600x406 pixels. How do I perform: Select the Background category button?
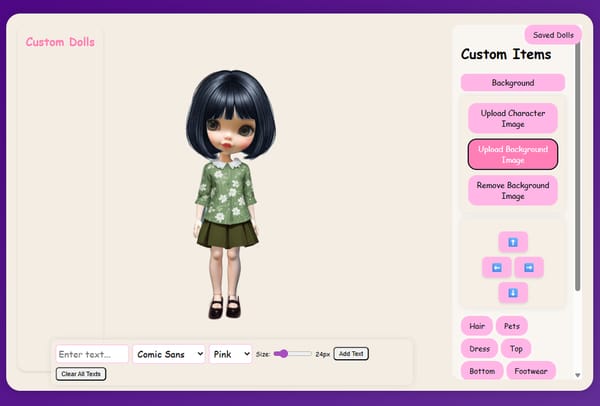tap(513, 83)
